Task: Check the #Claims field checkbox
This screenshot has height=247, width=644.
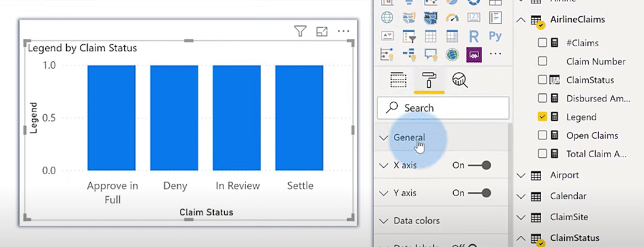Action: 542,43
